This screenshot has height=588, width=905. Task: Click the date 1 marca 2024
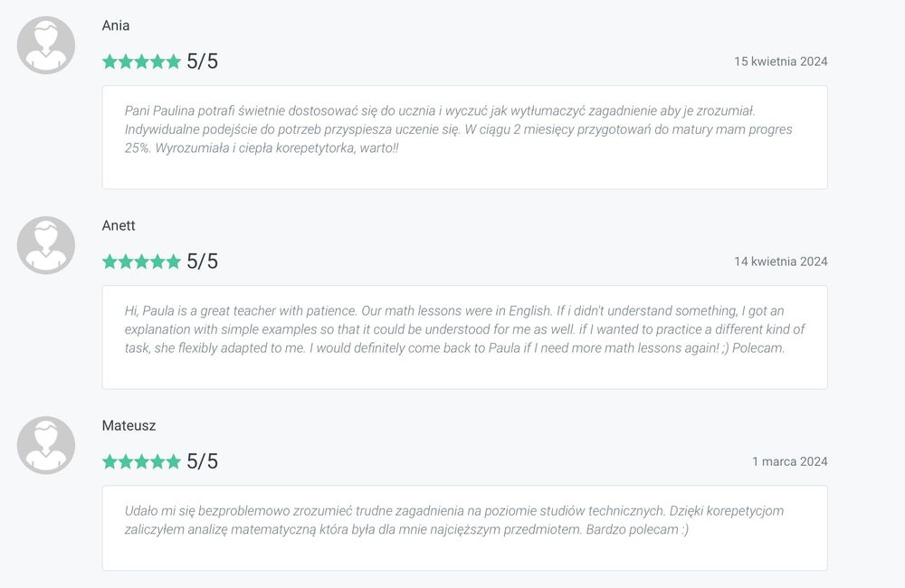[789, 461]
